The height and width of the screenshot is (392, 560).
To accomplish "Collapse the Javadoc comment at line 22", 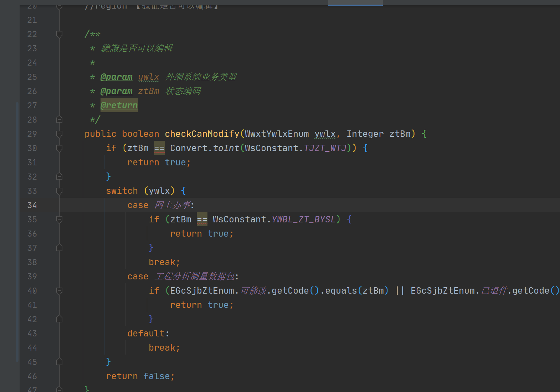I will pyautogui.click(x=59, y=34).
